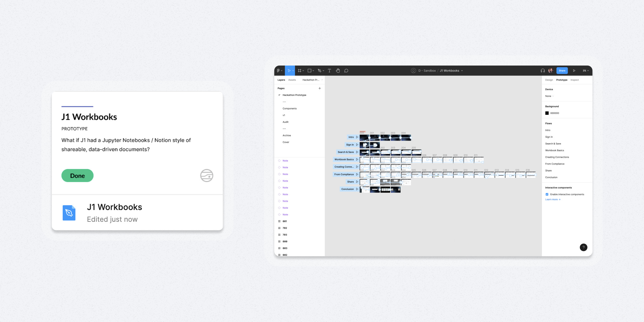Screen dimensions: 644x322
Task: Edit the 000000 background hex value
Action: pos(555,113)
